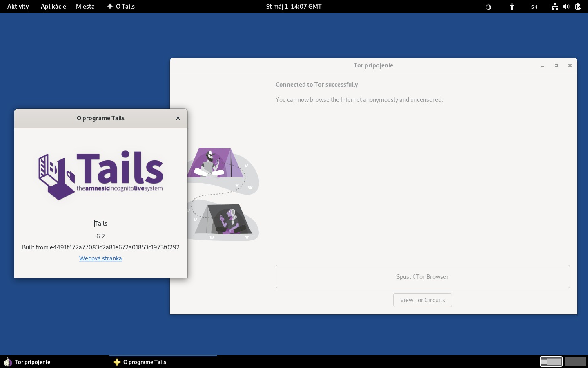Click Spustiť Tor Browser button

pyautogui.click(x=423, y=277)
